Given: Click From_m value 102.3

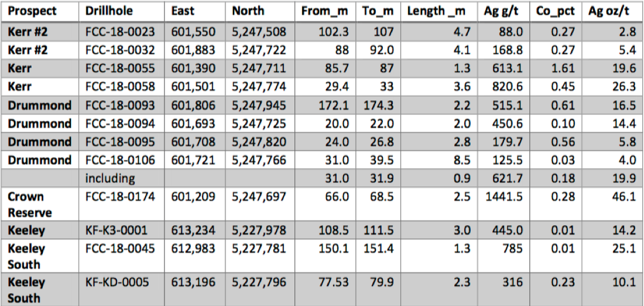Looking at the screenshot, I should (x=334, y=31).
